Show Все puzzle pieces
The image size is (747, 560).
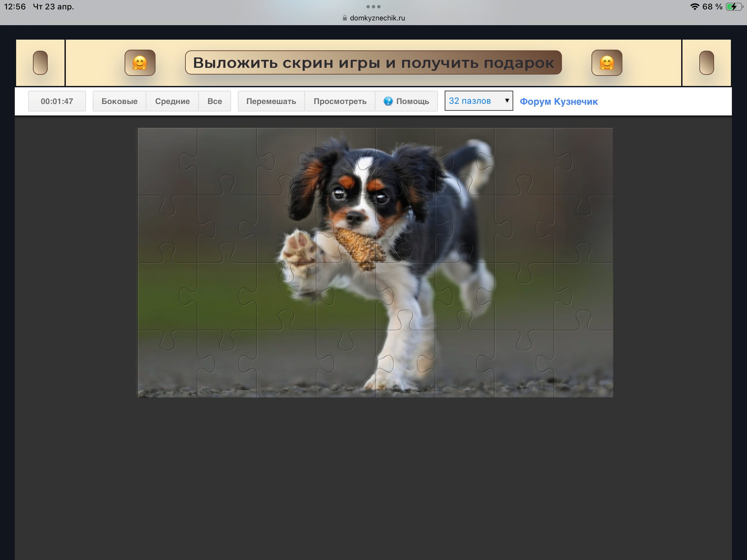pyautogui.click(x=214, y=101)
